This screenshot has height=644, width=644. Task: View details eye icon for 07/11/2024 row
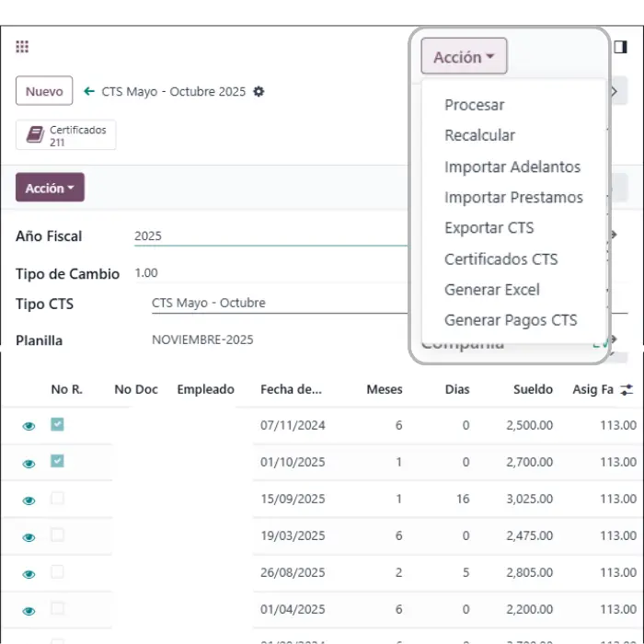point(29,426)
